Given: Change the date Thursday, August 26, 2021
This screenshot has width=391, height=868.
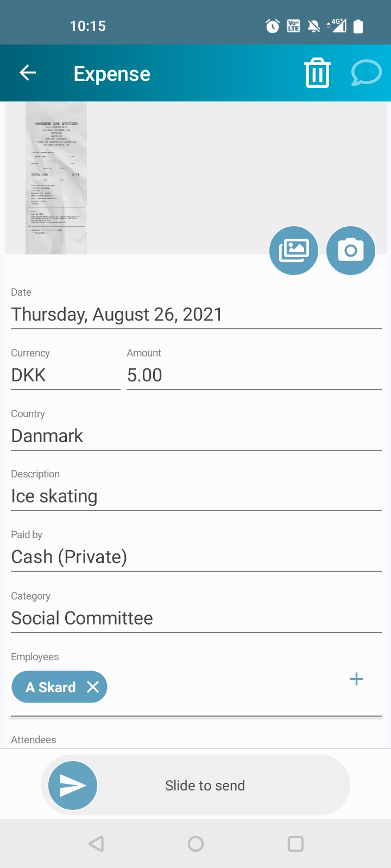Looking at the screenshot, I should [x=196, y=315].
